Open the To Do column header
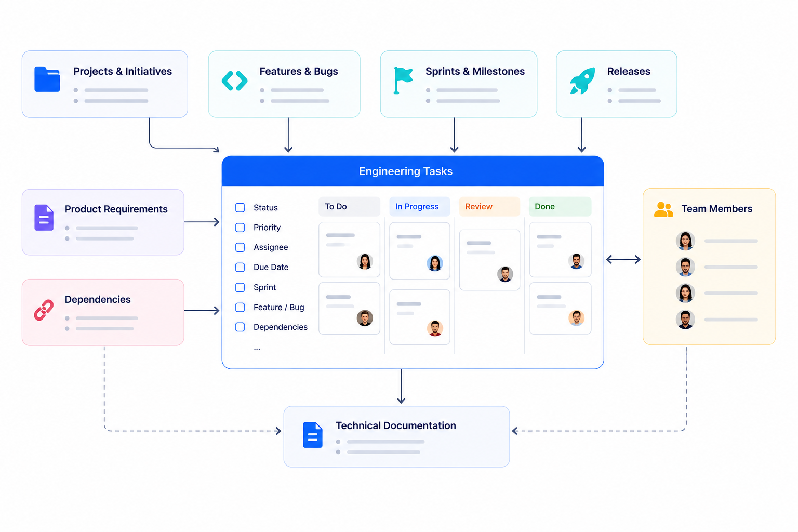The image size is (798, 532). click(349, 206)
